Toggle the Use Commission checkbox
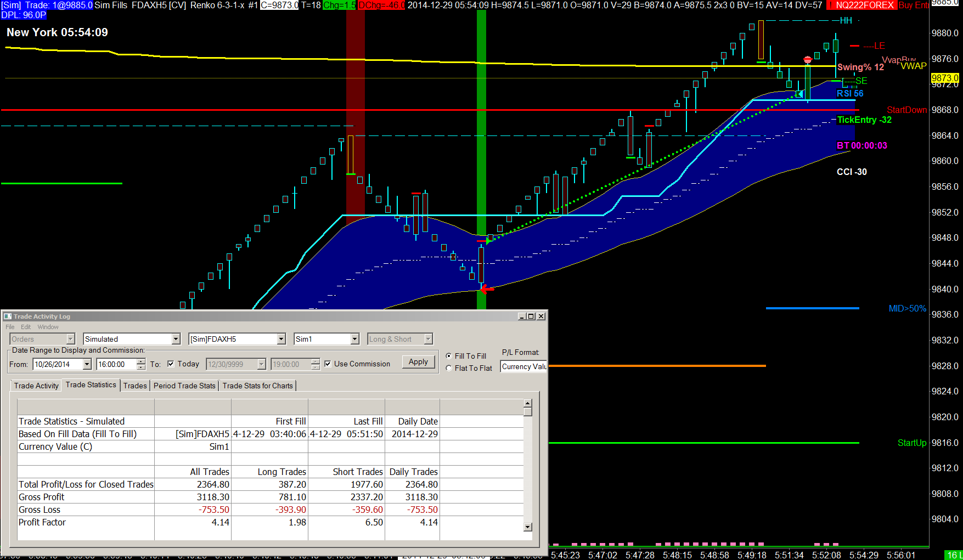The image size is (963, 560). (328, 364)
